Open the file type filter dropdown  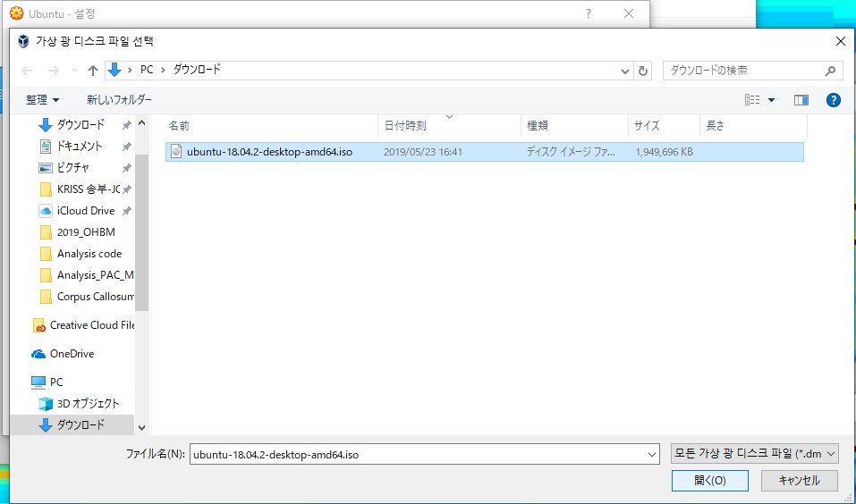coord(754,453)
